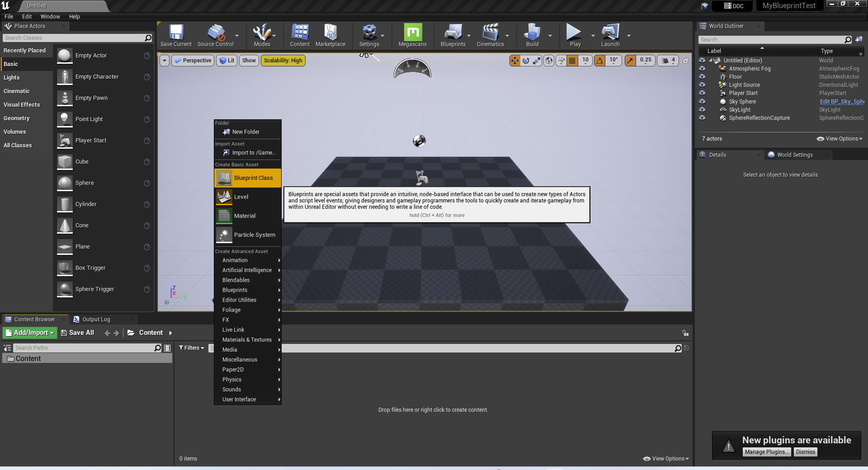The height and width of the screenshot is (470, 868).
Task: Open the Window menu
Action: pos(50,17)
